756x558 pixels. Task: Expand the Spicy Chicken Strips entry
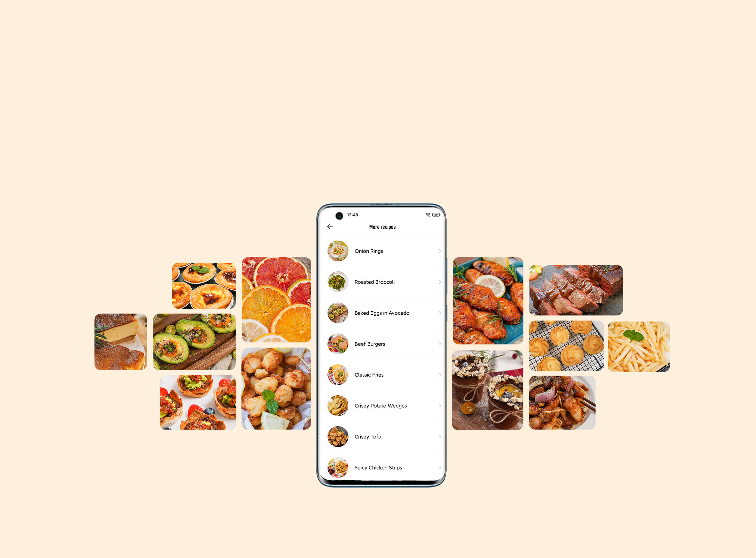(x=440, y=468)
